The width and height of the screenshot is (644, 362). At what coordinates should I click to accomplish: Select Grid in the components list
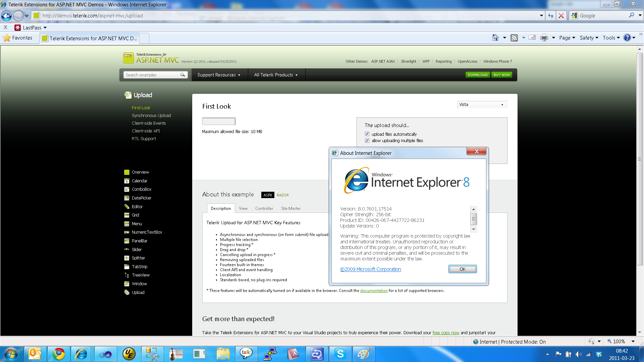(x=135, y=215)
